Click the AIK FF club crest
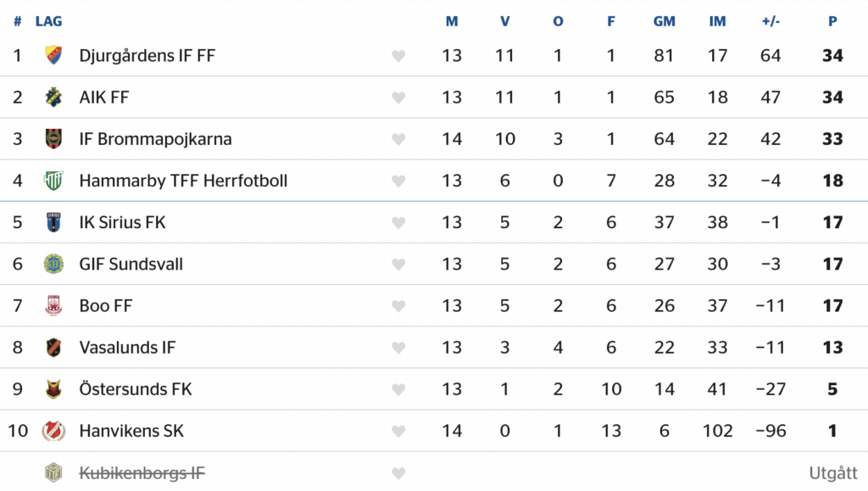The width and height of the screenshot is (868, 491). (x=53, y=98)
